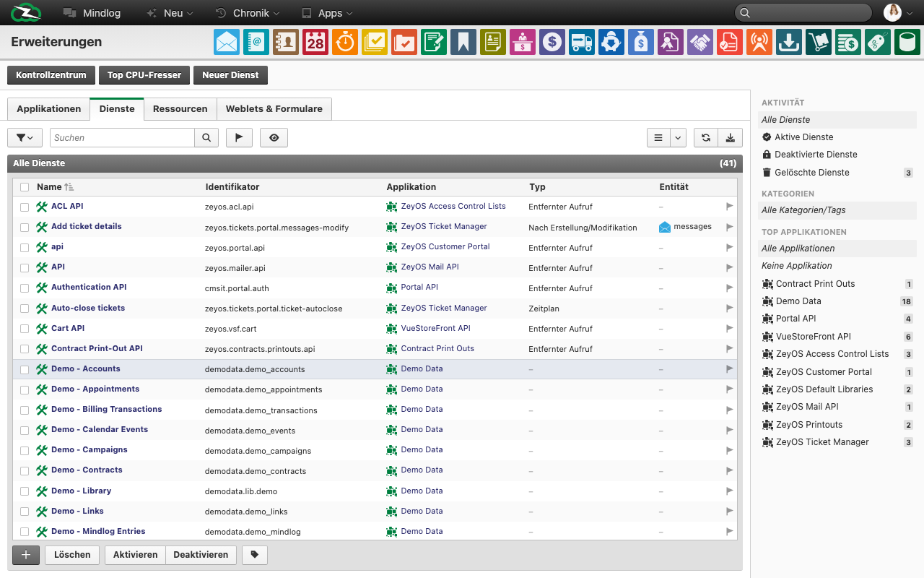
Task: Open the red document checkmark icon
Action: [x=730, y=42]
